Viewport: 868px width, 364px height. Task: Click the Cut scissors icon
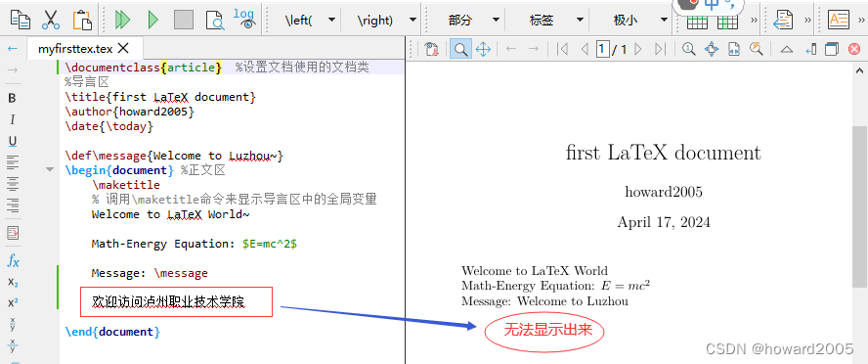[51, 20]
